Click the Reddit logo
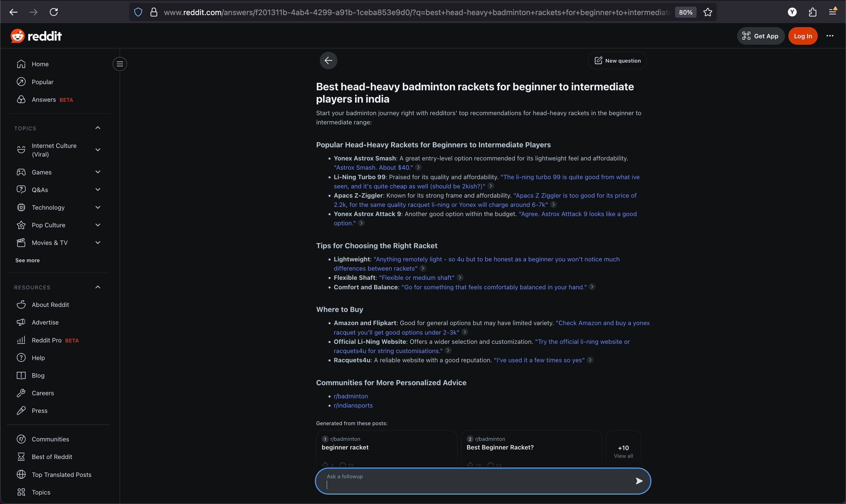This screenshot has height=504, width=846. [36, 36]
